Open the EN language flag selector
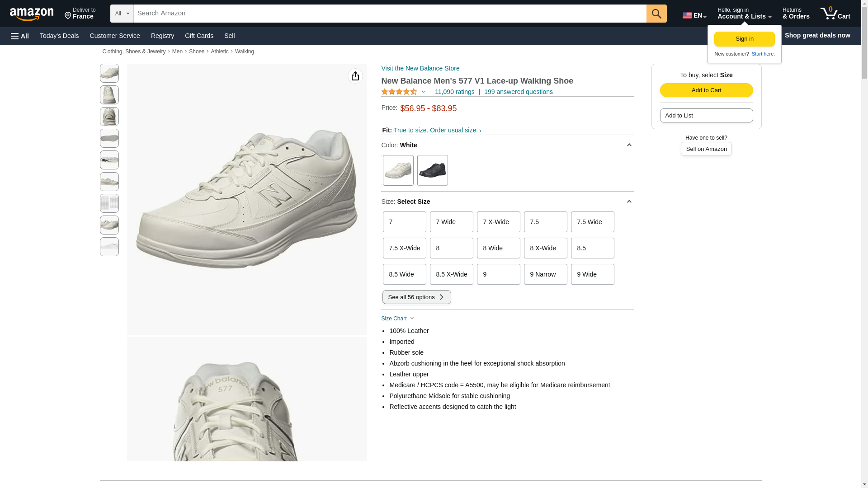 [x=694, y=15]
